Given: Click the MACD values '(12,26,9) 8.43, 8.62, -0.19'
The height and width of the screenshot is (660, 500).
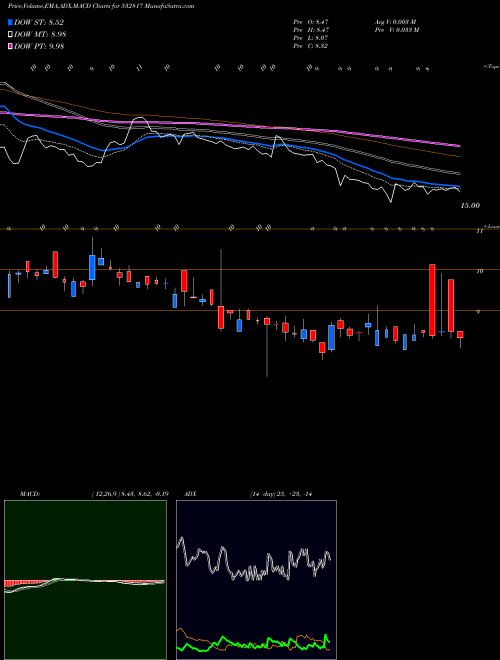Looking at the screenshot, I should pyautogui.click(x=130, y=494).
